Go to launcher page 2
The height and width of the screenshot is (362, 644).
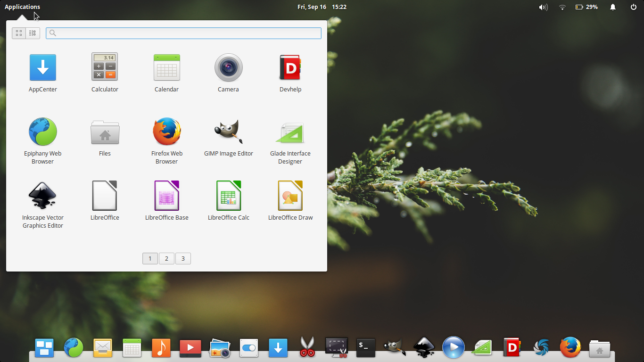pos(166,258)
